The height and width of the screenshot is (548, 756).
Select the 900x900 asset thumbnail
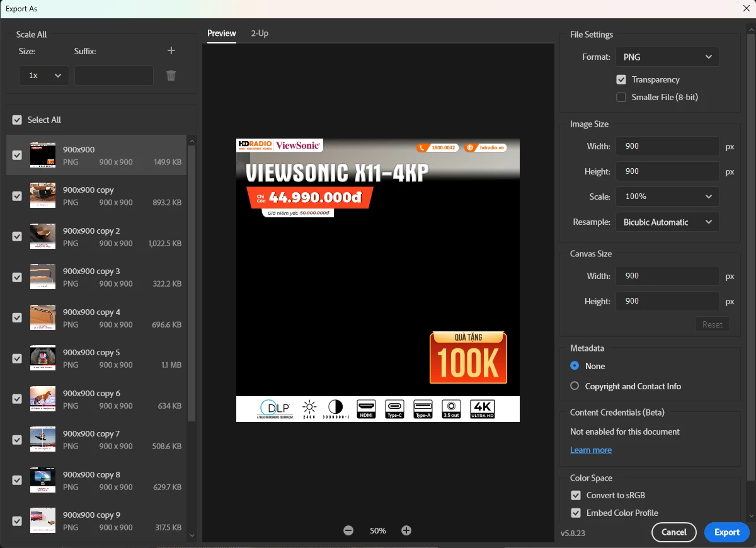[x=43, y=155]
